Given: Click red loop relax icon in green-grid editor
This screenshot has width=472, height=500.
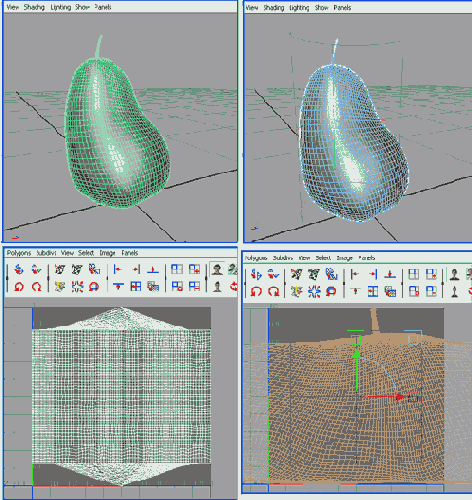Looking at the screenshot, I should pos(94,286).
